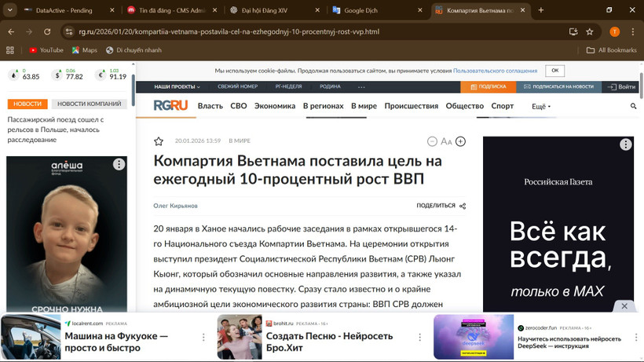Open the apps grid in bookmarks bar

click(x=10, y=50)
